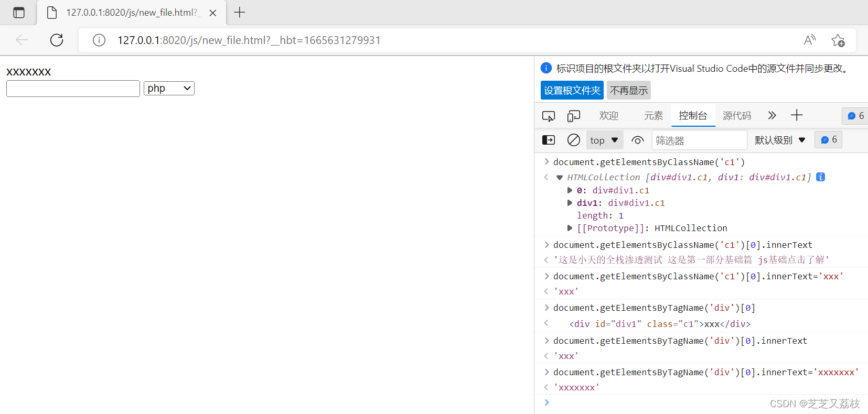The width and height of the screenshot is (868, 414).
Task: Switch to 欢迎 tab
Action: (x=609, y=116)
